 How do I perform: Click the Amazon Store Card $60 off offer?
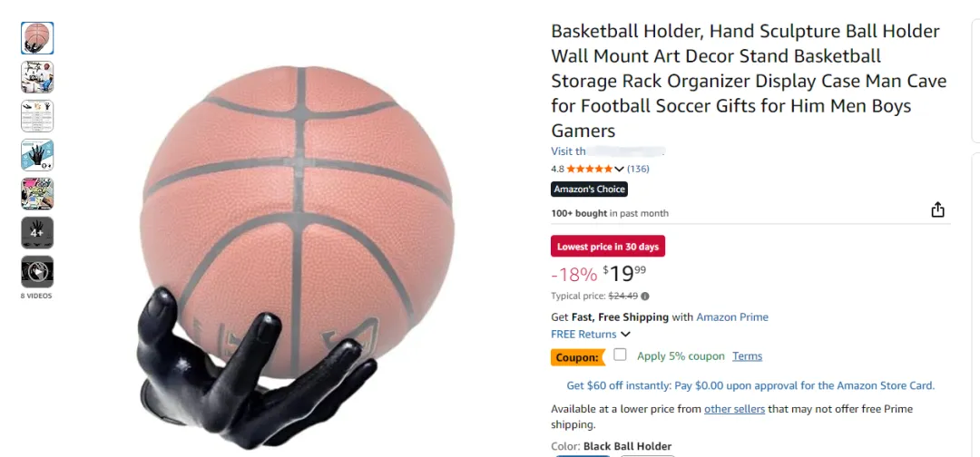point(750,385)
